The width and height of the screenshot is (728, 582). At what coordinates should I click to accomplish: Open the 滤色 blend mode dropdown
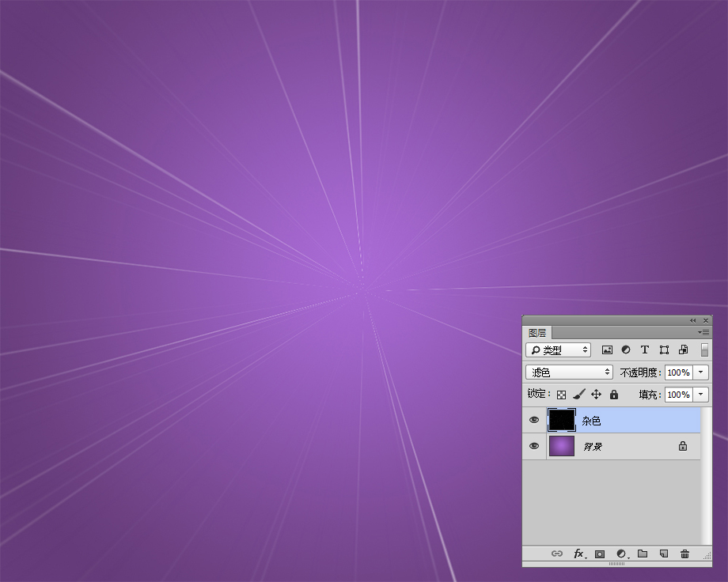coord(570,372)
